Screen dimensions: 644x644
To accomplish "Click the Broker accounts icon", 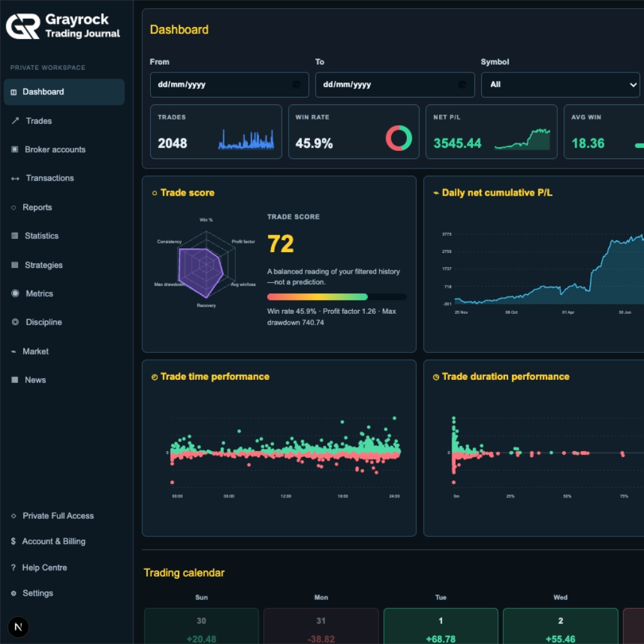I will pos(15,150).
